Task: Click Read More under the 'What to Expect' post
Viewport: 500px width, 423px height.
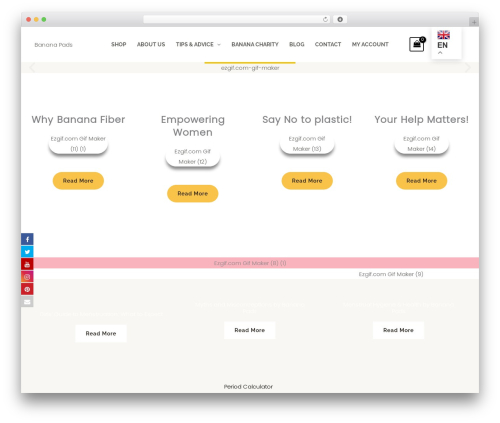Action: 101,333
